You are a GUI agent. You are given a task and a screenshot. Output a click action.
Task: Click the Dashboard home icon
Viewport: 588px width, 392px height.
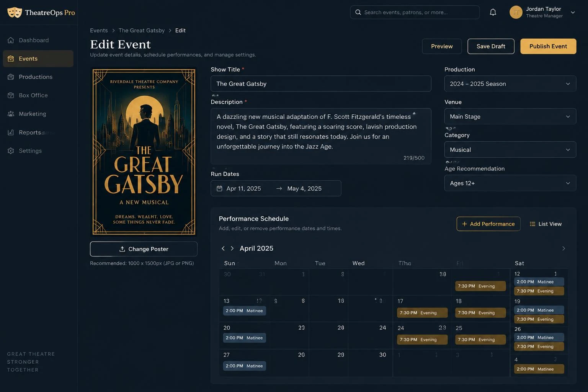[x=11, y=40]
